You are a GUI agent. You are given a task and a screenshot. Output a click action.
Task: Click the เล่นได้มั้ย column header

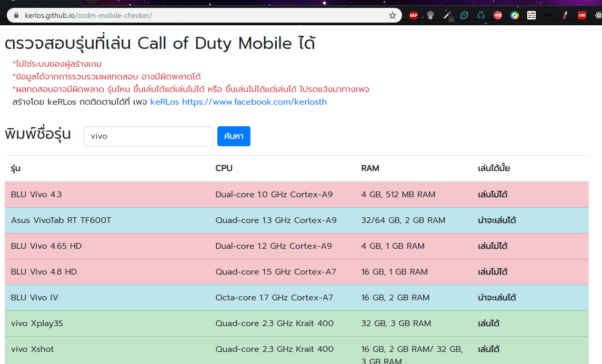494,168
